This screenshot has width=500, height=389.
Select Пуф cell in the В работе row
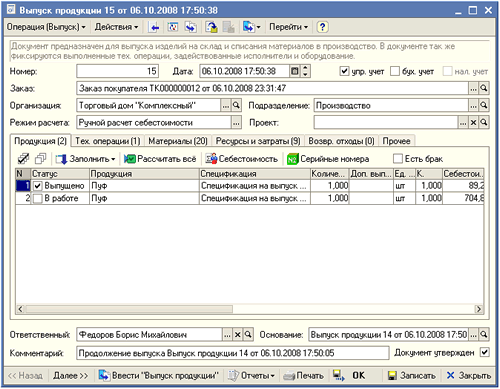[x=144, y=199]
